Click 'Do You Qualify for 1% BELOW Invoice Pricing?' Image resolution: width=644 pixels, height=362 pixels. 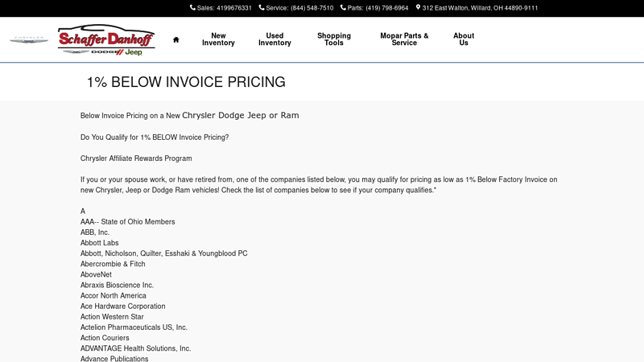pos(155,137)
